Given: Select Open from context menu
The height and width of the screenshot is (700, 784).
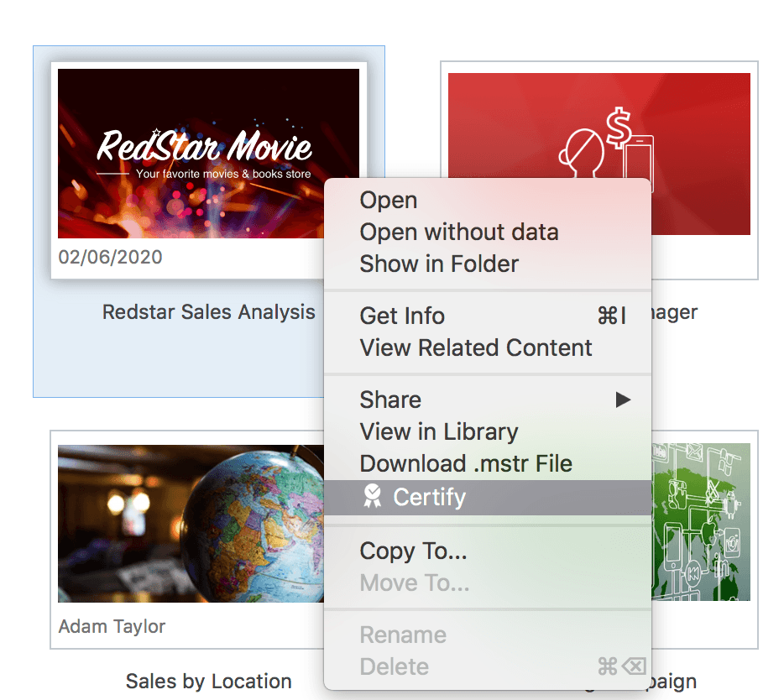Looking at the screenshot, I should [389, 201].
